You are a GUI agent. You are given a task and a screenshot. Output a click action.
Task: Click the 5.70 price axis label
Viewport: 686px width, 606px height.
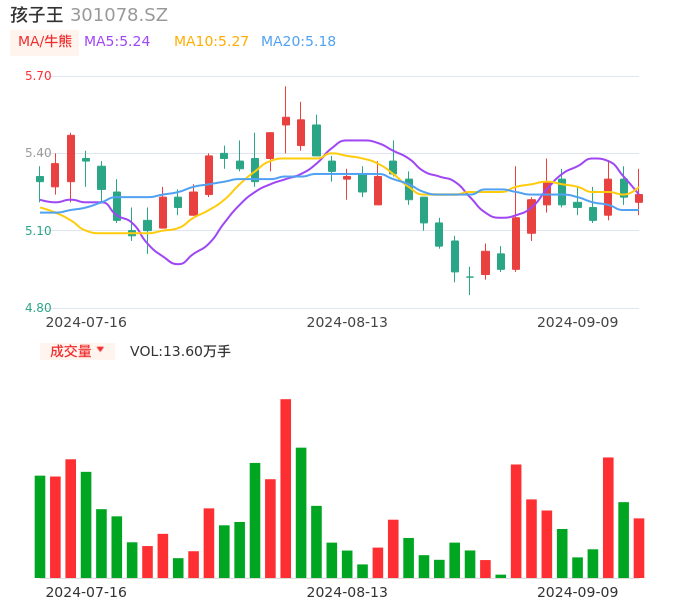(38, 76)
